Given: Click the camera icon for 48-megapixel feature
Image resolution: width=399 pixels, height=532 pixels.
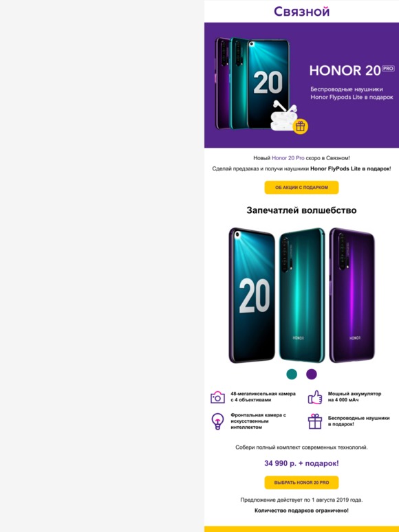Looking at the screenshot, I should pos(217,397).
